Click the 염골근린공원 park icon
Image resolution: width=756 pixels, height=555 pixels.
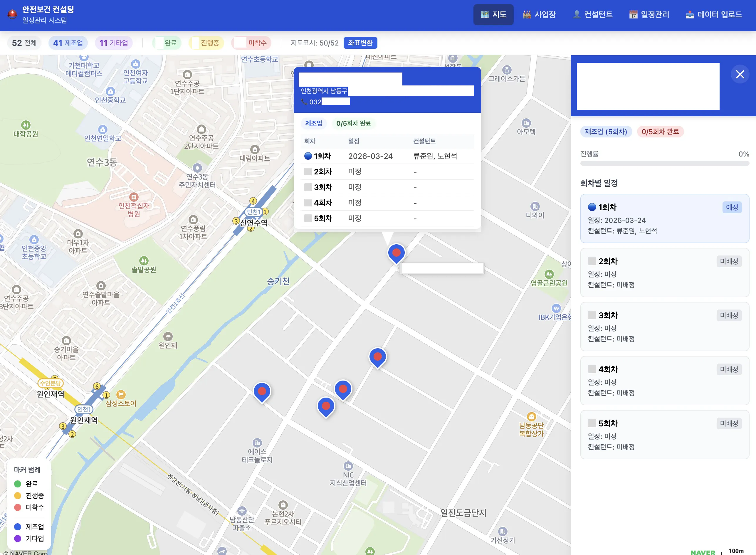(549, 274)
